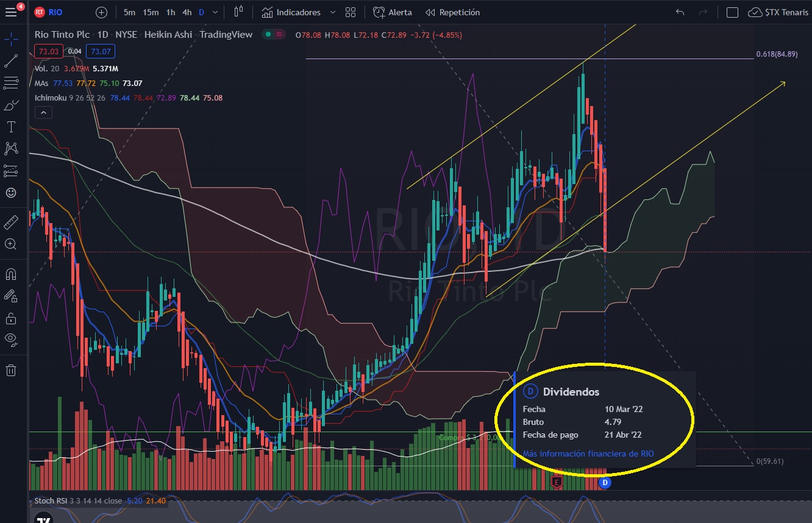Collapse the indicator legend chevron
The height and width of the screenshot is (523, 812).
click(x=44, y=112)
